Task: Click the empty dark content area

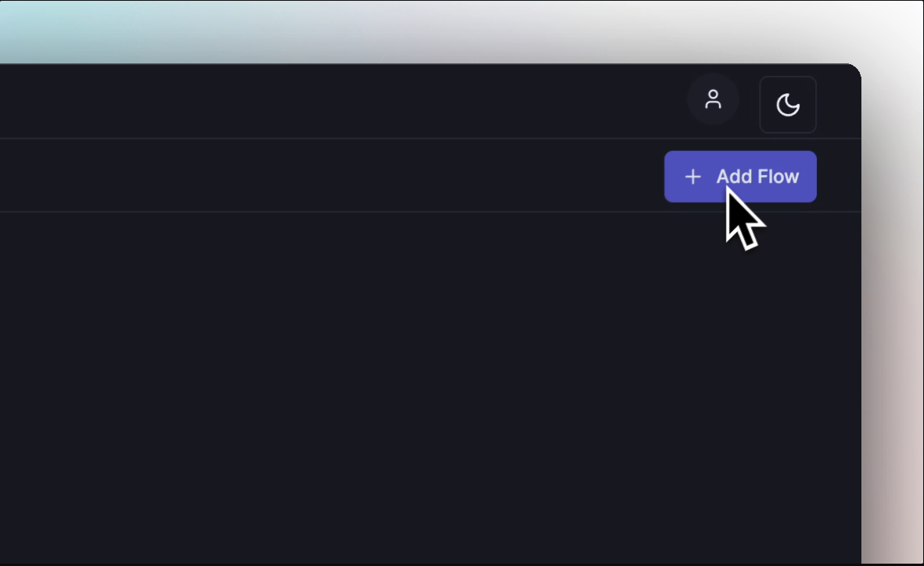Action: 391,375
